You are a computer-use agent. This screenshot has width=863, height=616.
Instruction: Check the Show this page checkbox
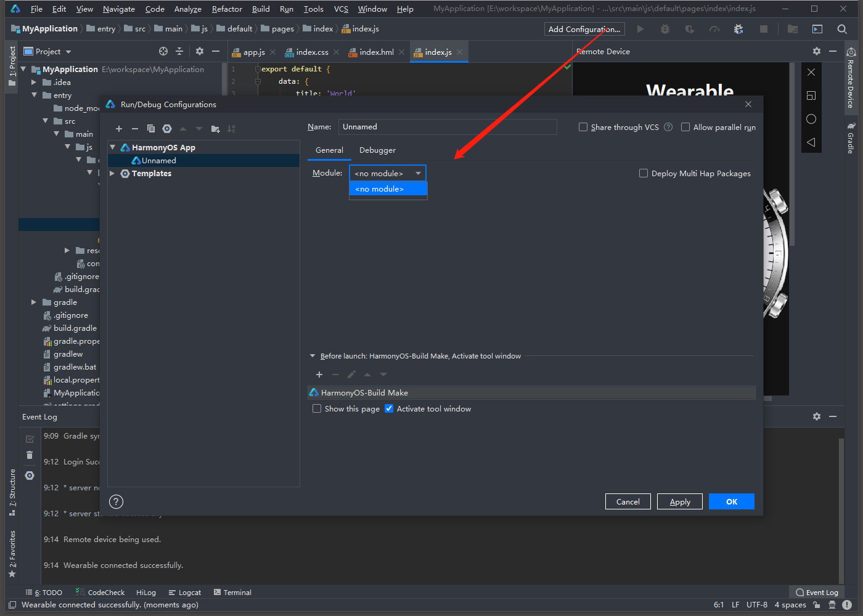317,408
